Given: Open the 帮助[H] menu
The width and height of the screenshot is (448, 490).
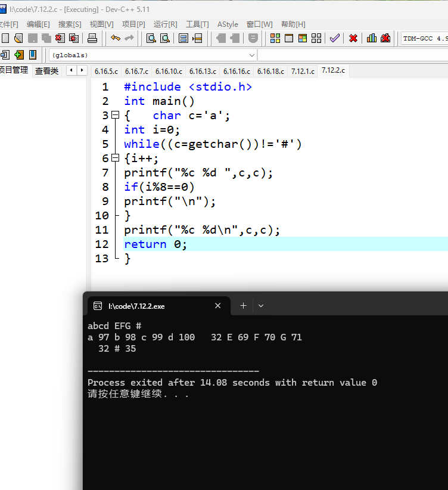Looking at the screenshot, I should [x=293, y=24].
